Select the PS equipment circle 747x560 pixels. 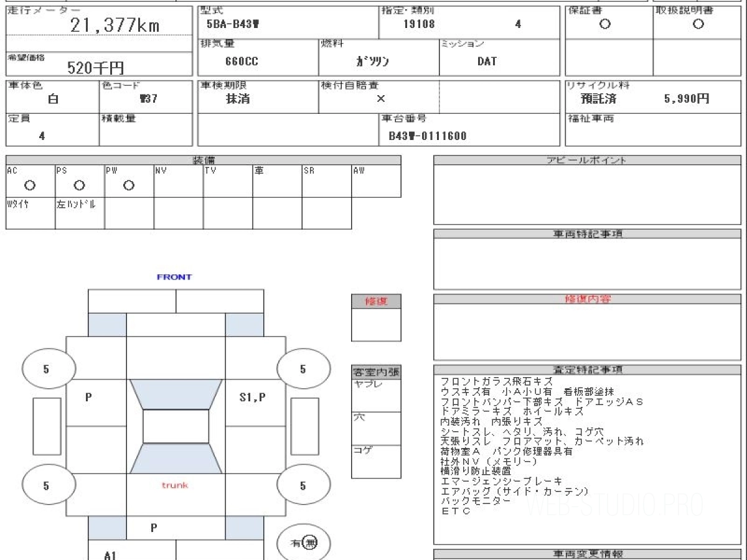coord(79,185)
